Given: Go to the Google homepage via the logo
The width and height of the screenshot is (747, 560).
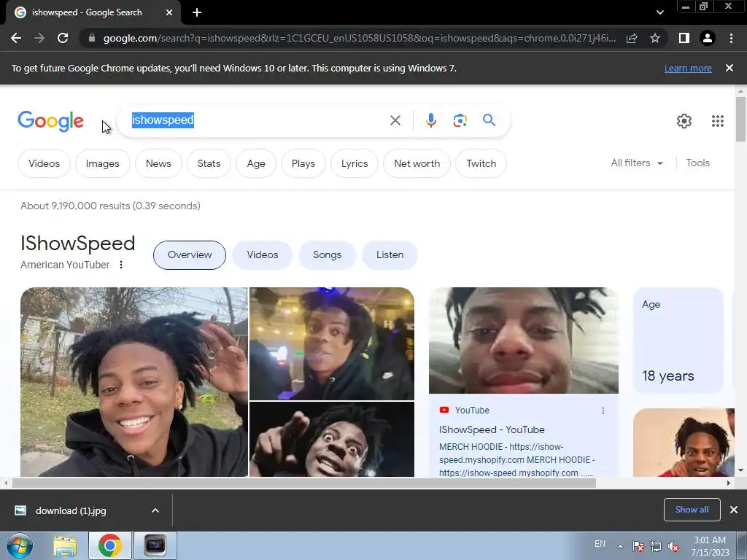Looking at the screenshot, I should point(50,121).
